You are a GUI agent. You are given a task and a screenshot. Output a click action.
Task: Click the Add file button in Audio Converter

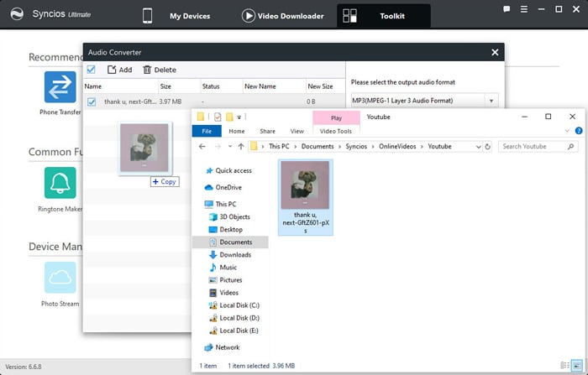click(x=119, y=70)
